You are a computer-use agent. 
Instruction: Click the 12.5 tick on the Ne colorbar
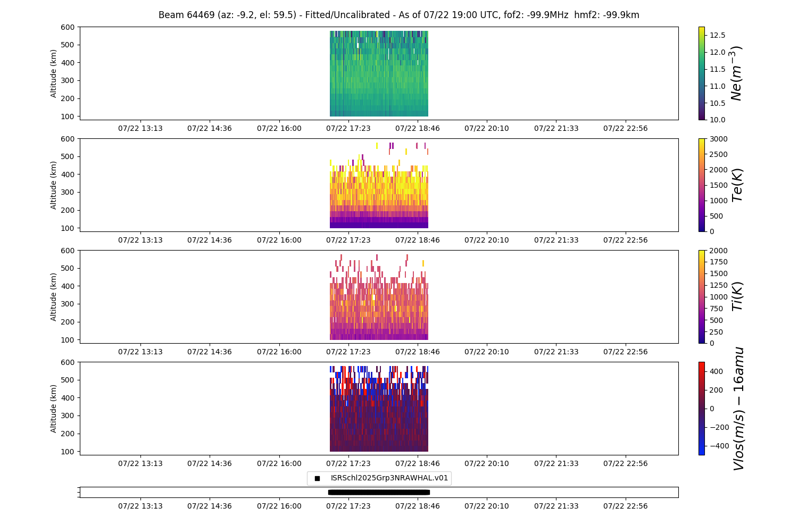click(x=717, y=35)
